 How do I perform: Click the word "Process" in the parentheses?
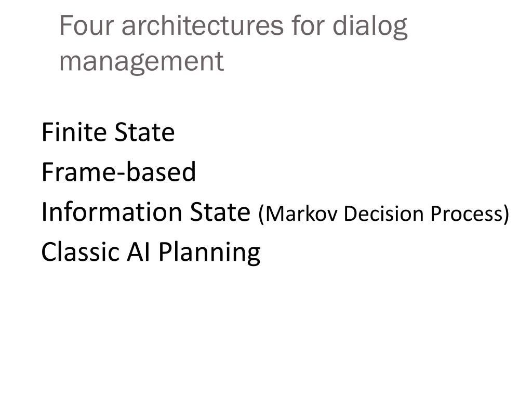[x=466, y=215]
